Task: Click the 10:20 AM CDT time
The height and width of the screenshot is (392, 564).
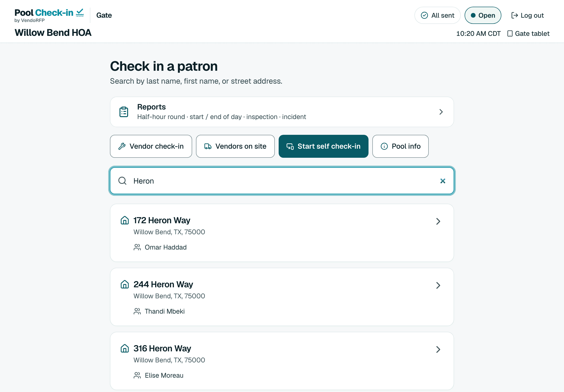Action: tap(478, 34)
